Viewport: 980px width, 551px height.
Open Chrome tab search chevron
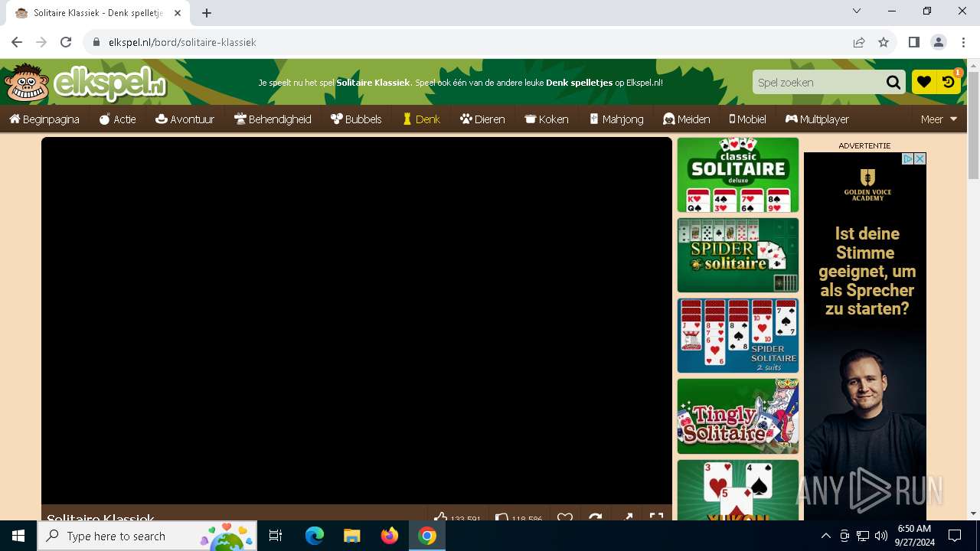tap(857, 11)
